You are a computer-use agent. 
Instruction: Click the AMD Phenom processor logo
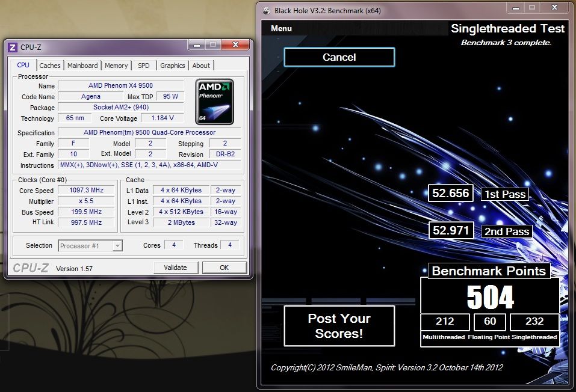[x=214, y=102]
